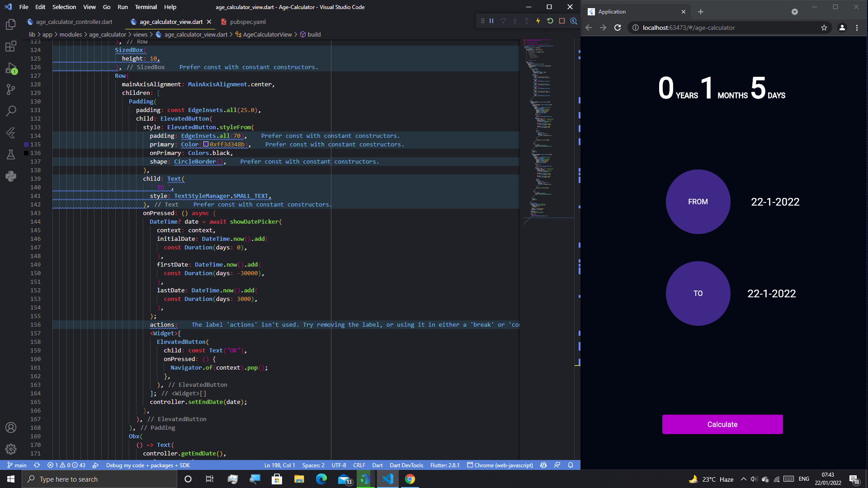The width and height of the screenshot is (868, 488).
Task: Open the Run and Debug sidebar
Action: click(11, 69)
